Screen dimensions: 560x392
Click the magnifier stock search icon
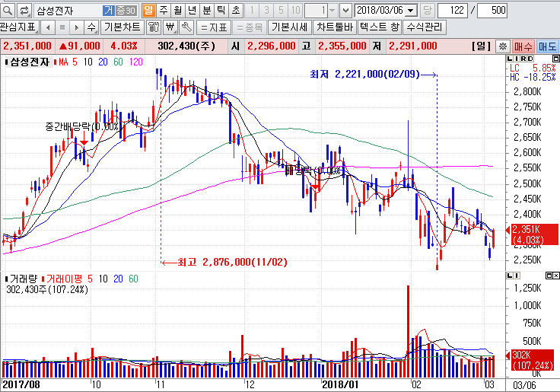click(x=8, y=10)
